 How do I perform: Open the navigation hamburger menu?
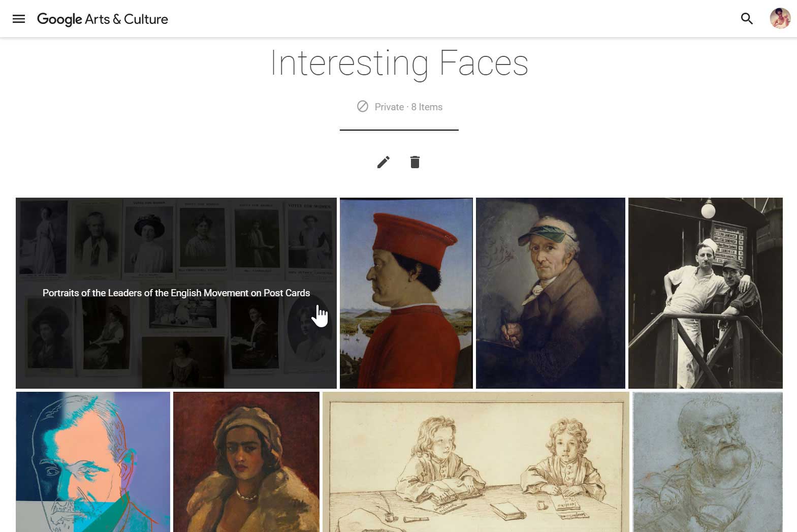pos(19,19)
